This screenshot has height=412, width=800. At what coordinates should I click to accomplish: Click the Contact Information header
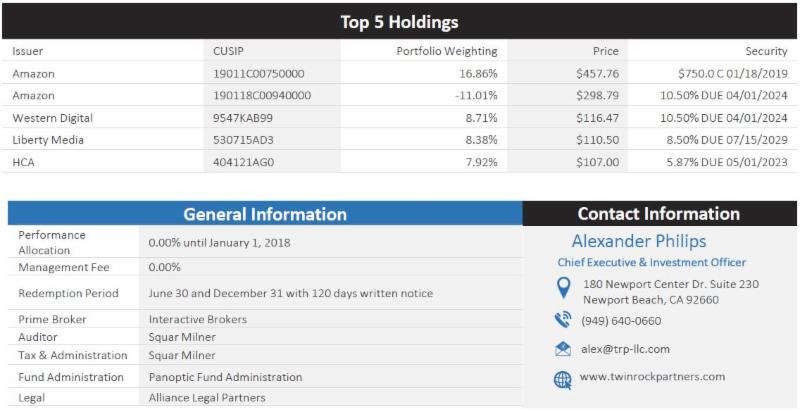(x=658, y=214)
